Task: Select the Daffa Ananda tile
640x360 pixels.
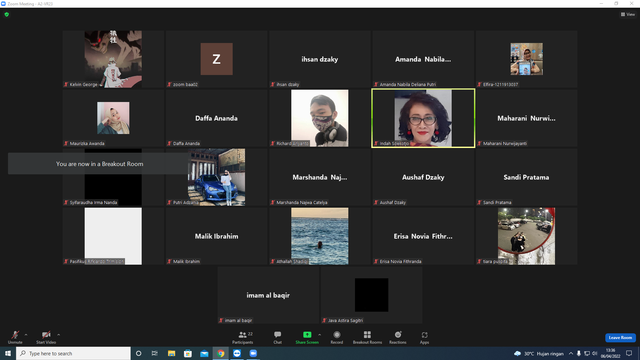Action: (217, 118)
